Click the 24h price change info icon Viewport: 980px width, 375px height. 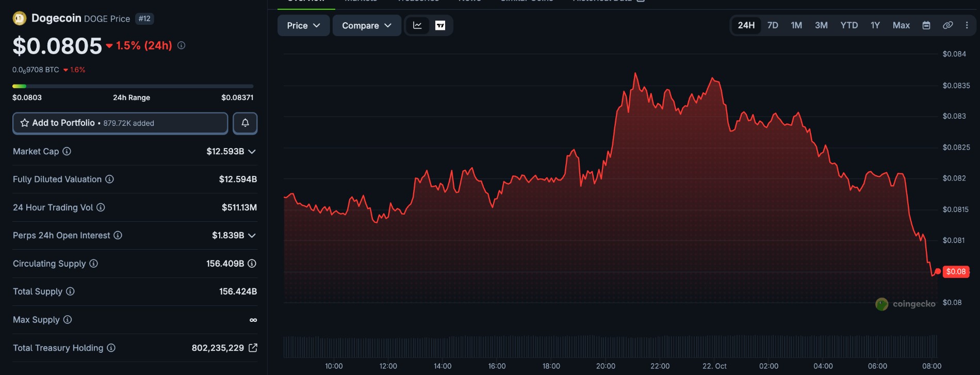pyautogui.click(x=182, y=45)
